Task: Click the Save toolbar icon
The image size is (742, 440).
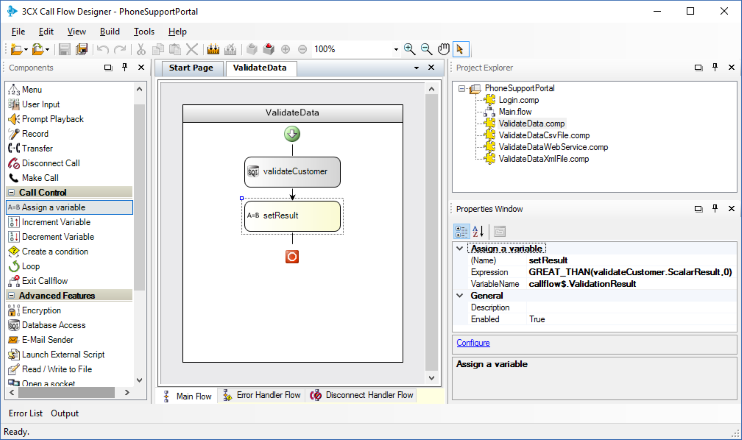Action: click(65, 49)
